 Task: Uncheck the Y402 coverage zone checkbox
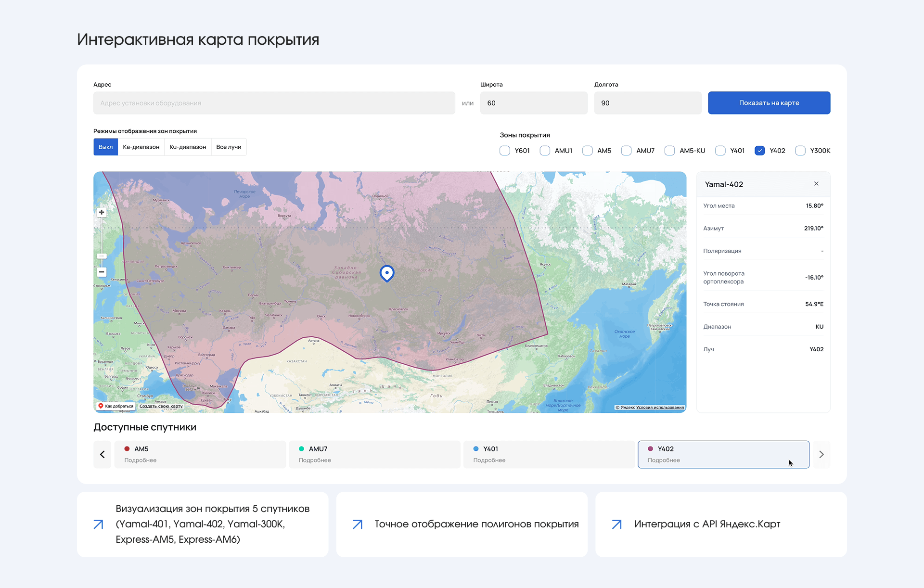759,151
